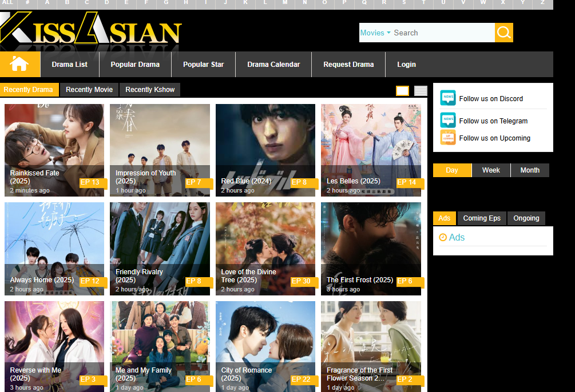Open the Popular Star menu item
The height and width of the screenshot is (392, 575).
click(203, 65)
